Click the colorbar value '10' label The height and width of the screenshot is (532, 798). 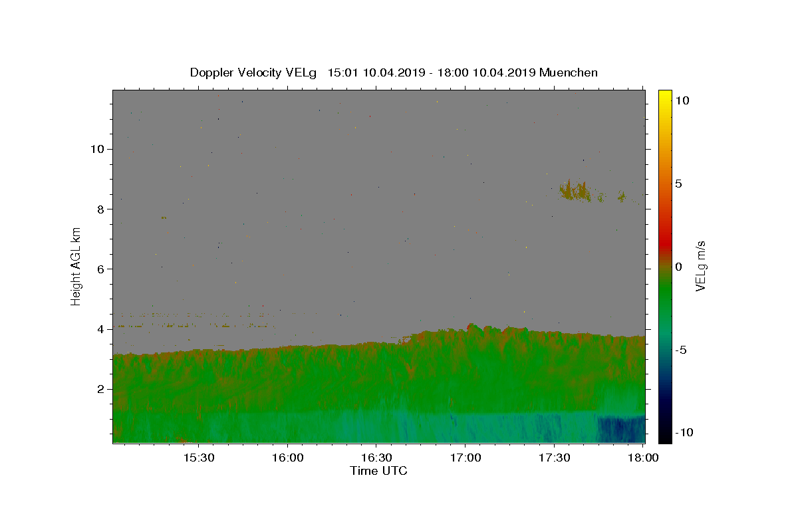(x=682, y=100)
